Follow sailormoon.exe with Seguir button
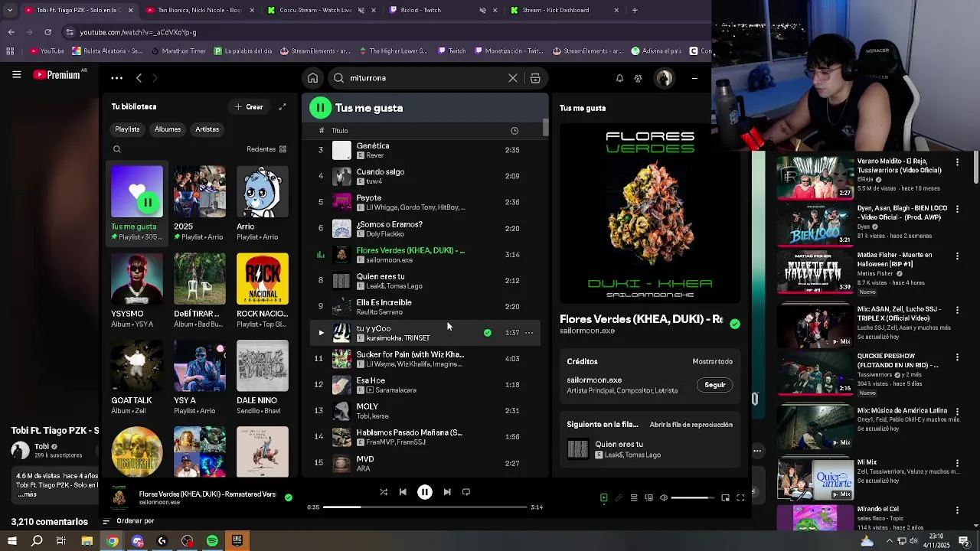Viewport: 980px width, 551px height. [x=715, y=385]
